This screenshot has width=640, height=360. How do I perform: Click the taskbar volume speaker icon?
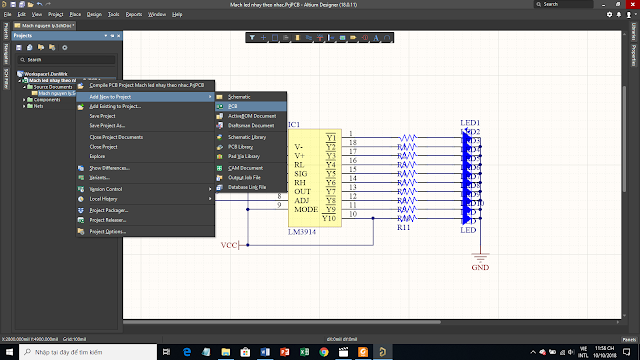point(571,352)
